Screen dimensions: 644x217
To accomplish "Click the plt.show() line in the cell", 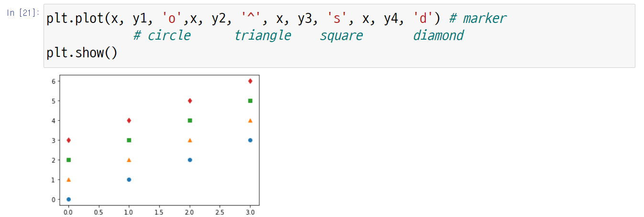I will pos(82,53).
